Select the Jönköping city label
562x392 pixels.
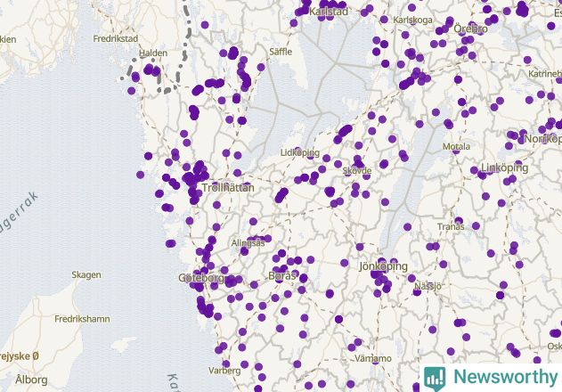tap(384, 266)
